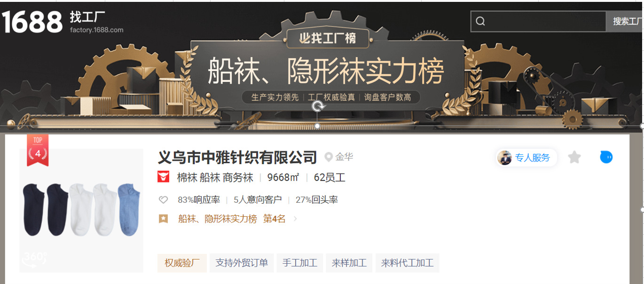Open the 船袜、隐形袜实力榜 ranking link
Image resolution: width=644 pixels, height=284 pixels.
(x=218, y=219)
